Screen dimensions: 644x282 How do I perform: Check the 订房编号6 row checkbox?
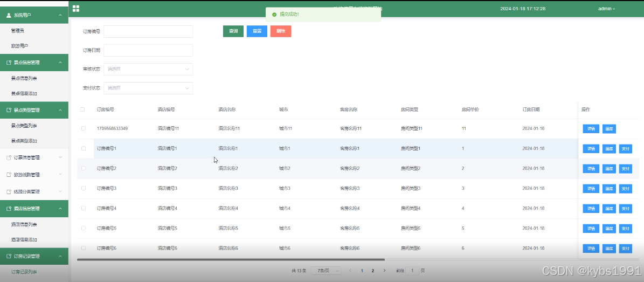click(x=84, y=248)
